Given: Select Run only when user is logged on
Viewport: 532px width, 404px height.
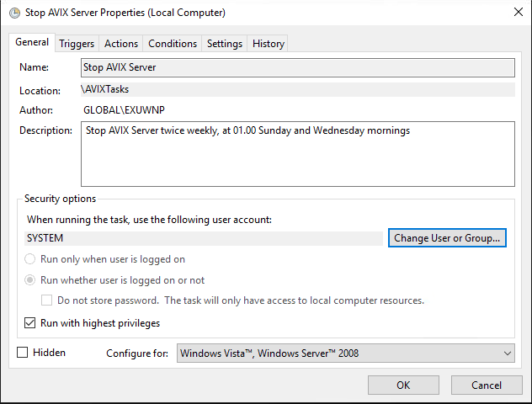Looking at the screenshot, I should pyautogui.click(x=31, y=260).
